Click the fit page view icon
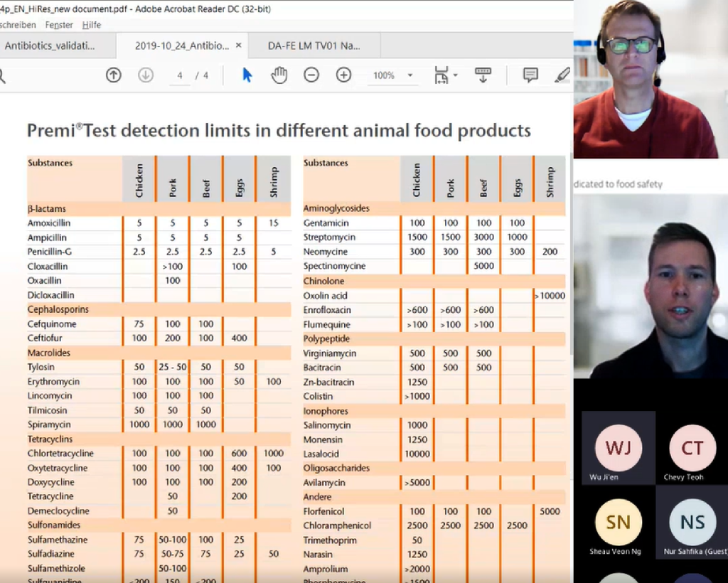 click(x=441, y=75)
